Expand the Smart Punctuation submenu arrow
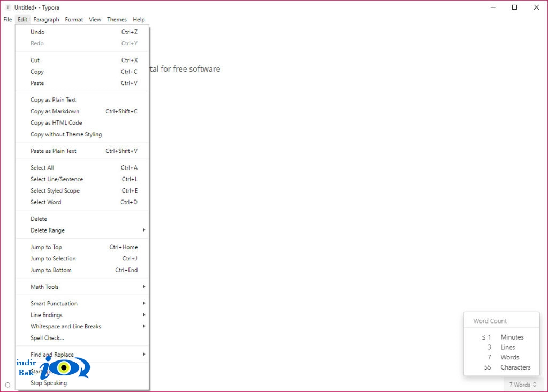This screenshot has height=392, width=548. pos(143,303)
